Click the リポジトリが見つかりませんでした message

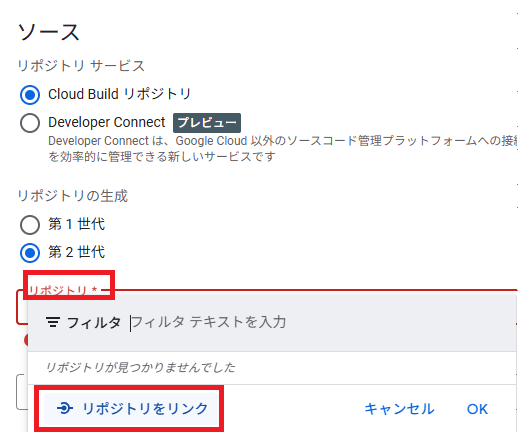141,367
